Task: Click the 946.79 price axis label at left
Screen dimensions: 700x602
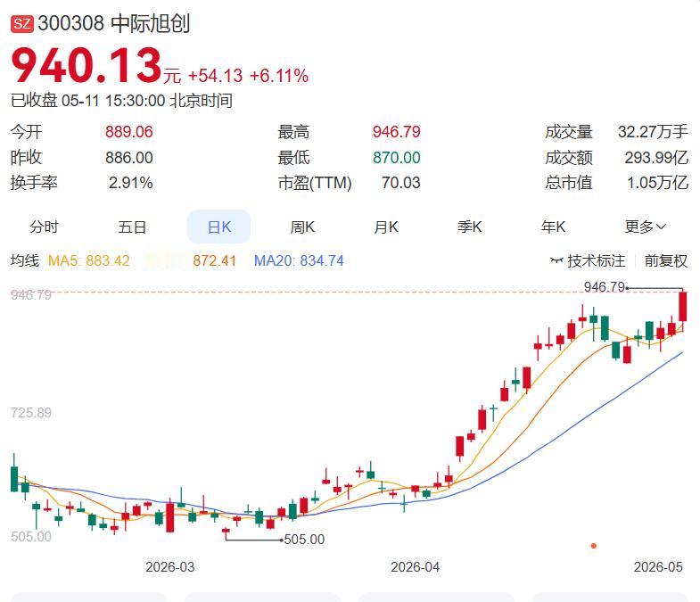Action: [31, 294]
